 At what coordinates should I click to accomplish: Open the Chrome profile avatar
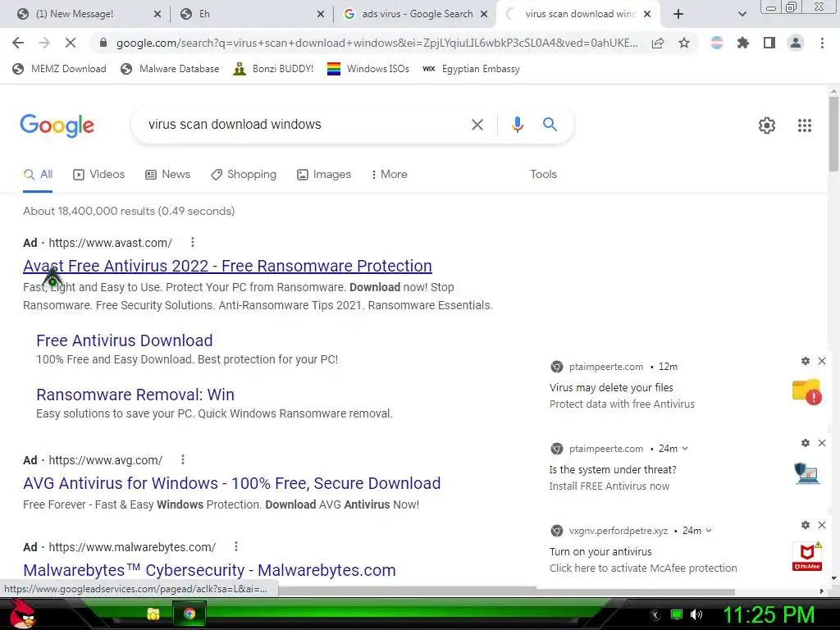click(796, 43)
